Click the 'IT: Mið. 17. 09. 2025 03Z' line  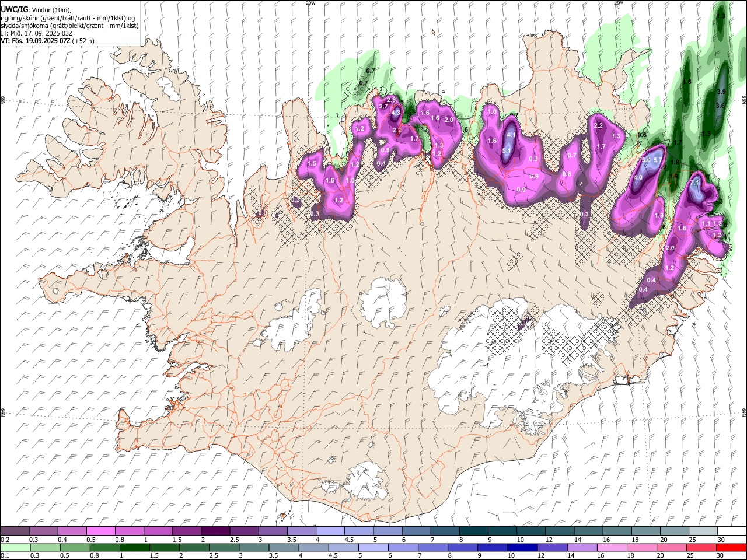(36, 33)
